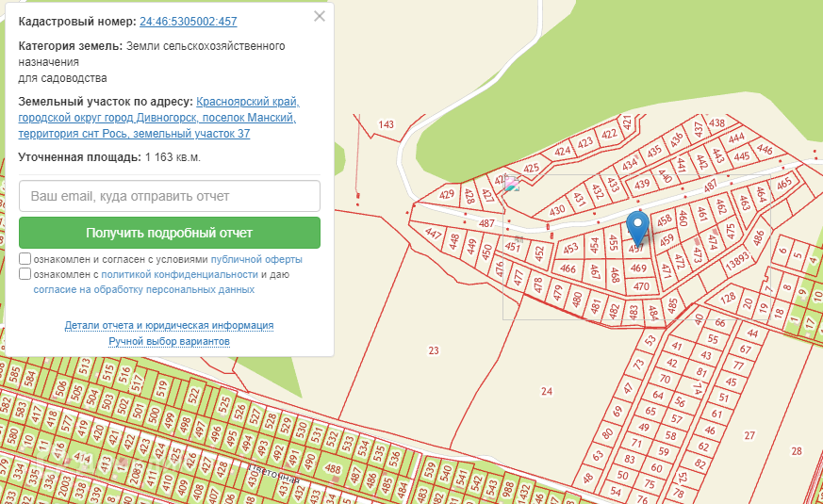The image size is (823, 504).
Task: Select parcel 435 on the map
Action: pos(654,152)
